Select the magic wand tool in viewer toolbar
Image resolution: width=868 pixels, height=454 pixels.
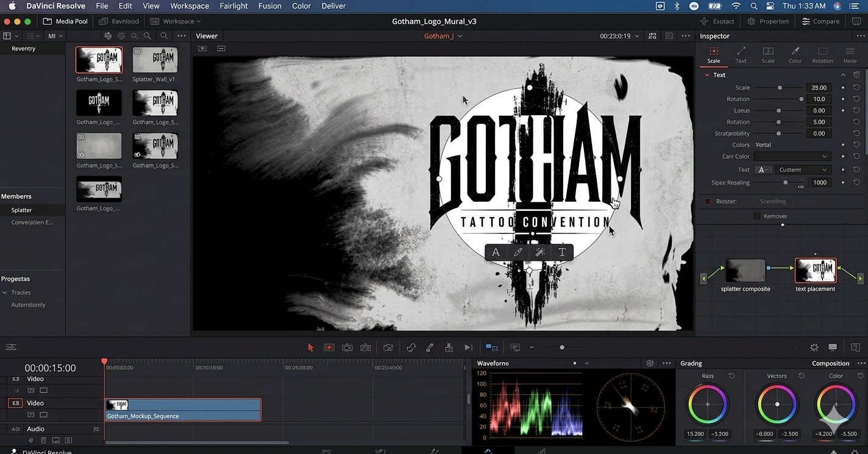540,252
